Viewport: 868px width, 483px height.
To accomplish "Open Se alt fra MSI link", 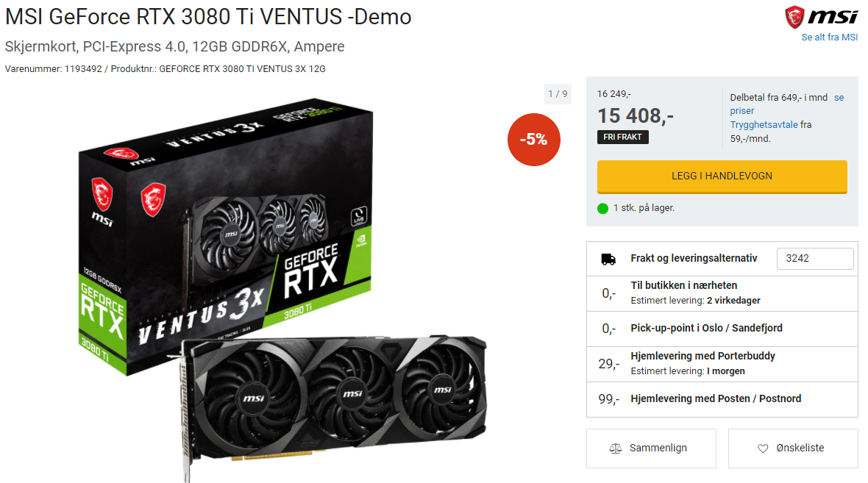I will [829, 37].
